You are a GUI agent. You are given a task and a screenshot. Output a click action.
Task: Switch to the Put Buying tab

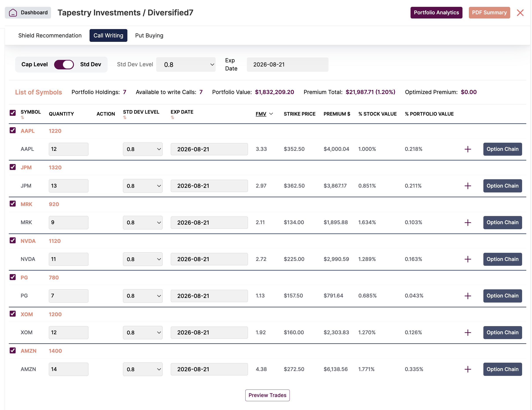pos(149,36)
